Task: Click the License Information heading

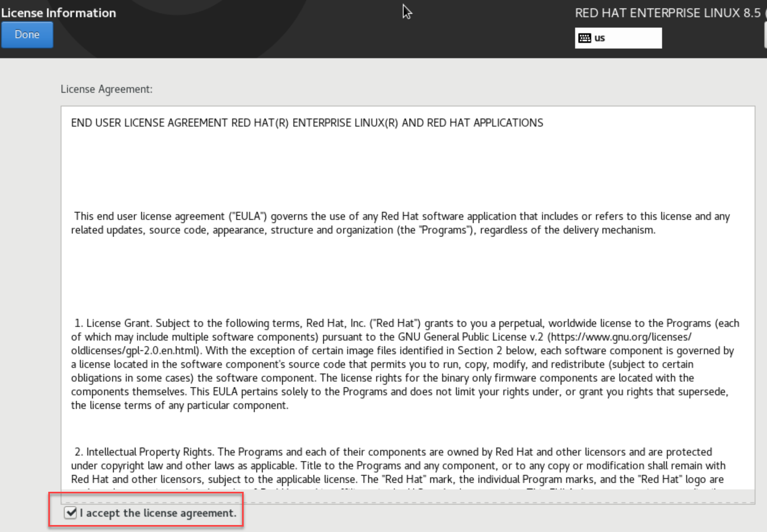Action: [59, 13]
